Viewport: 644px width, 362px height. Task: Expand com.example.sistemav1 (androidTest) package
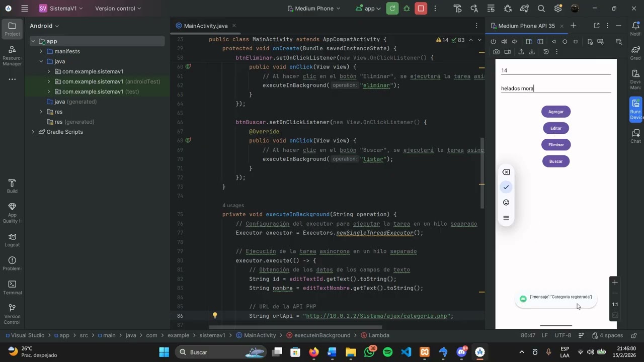49,81
